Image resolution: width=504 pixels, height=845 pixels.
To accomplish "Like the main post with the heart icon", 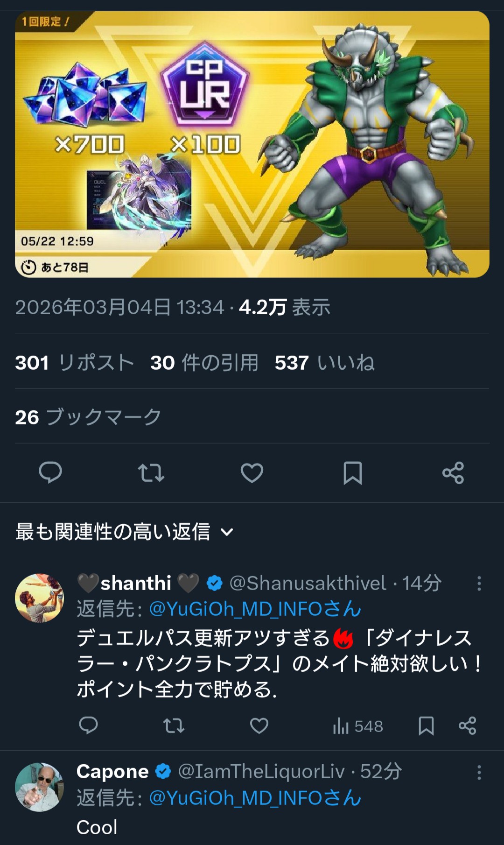I will (252, 473).
